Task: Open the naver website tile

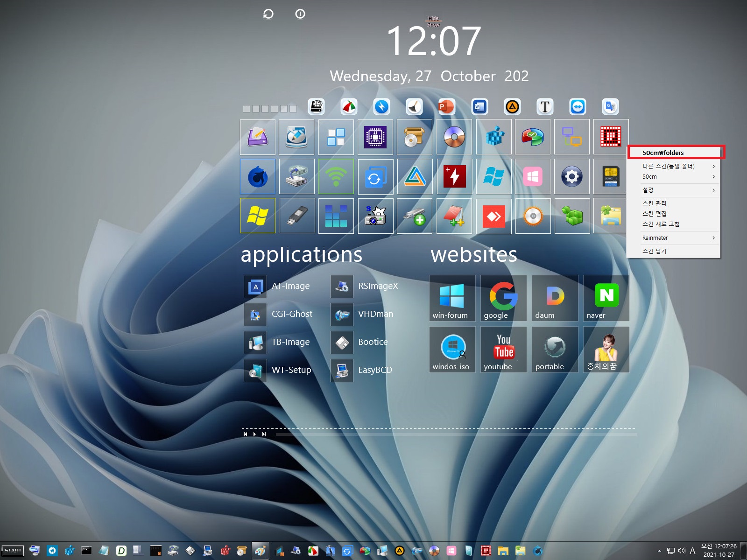Action: pos(606,298)
